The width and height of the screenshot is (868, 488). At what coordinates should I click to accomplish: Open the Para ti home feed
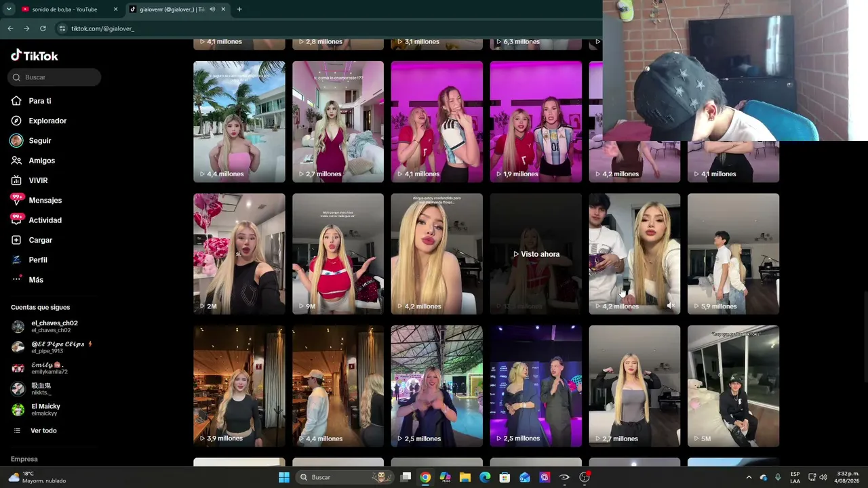click(x=31, y=101)
